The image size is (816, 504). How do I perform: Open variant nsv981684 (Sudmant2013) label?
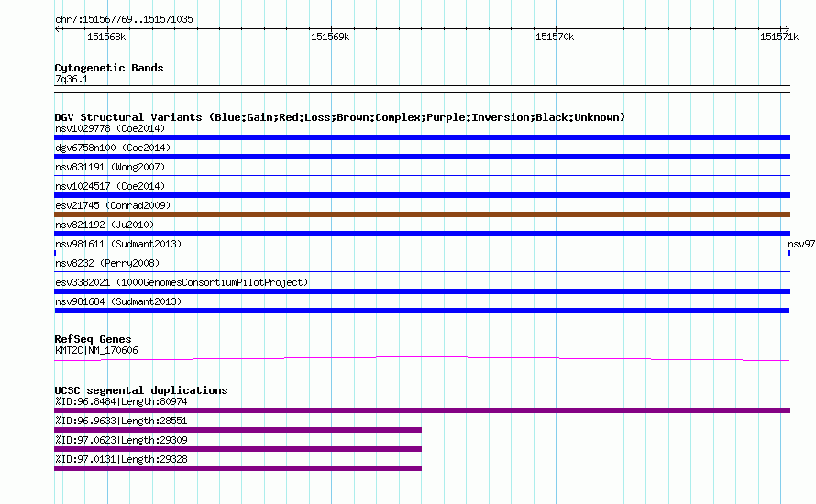click(x=118, y=301)
